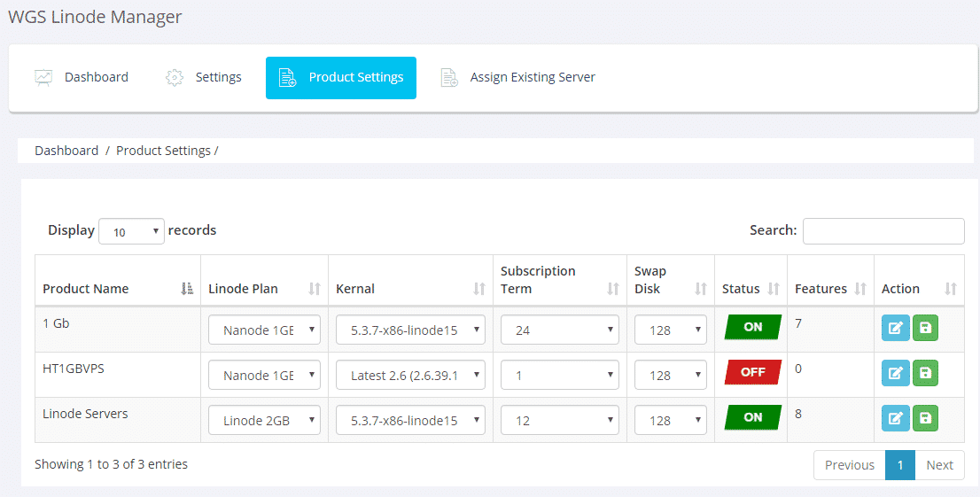Open the Kernal dropdown for HT1GBVPS
980x497 pixels.
tap(410, 376)
